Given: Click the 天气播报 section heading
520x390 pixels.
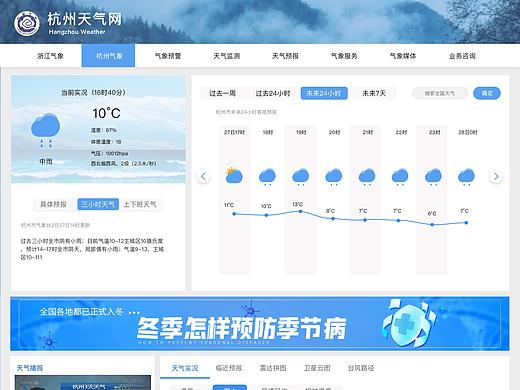Looking at the screenshot, I should coord(30,368).
